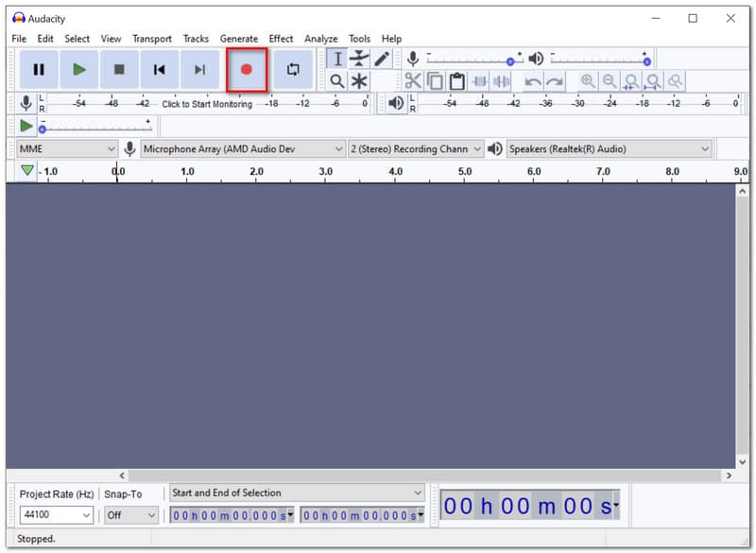Open the Analyze menu
Screen dimensions: 756x553
pyautogui.click(x=320, y=39)
